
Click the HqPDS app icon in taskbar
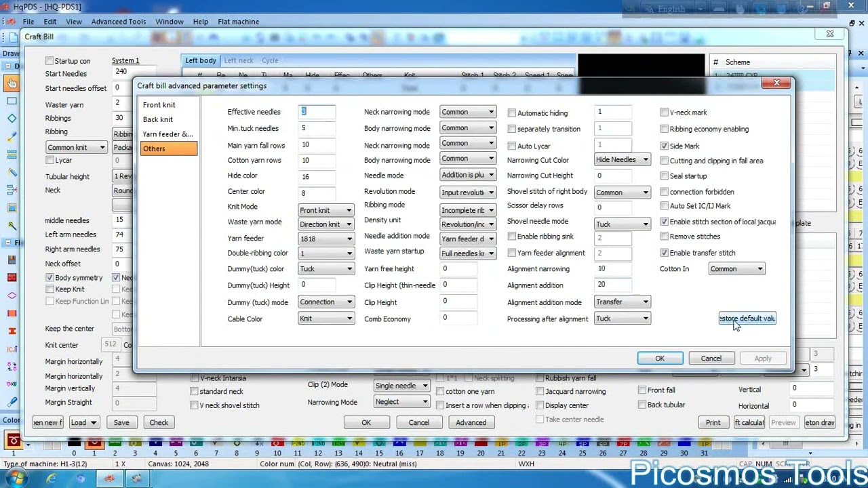click(x=109, y=479)
